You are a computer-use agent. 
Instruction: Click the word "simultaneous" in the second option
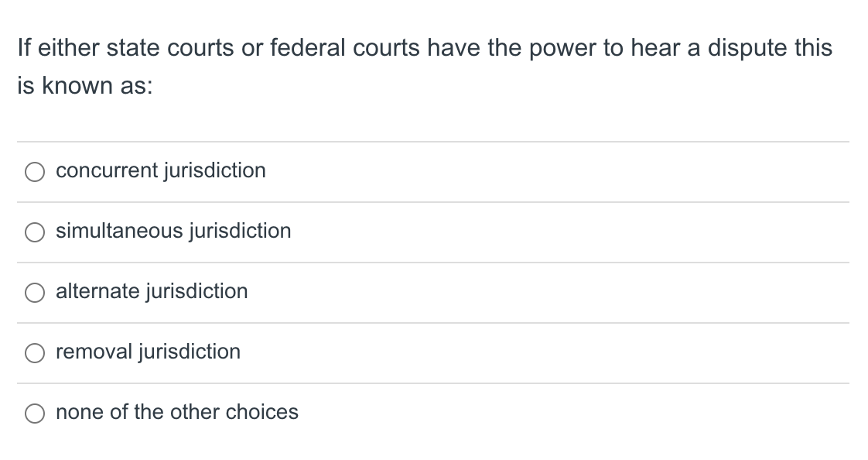(x=120, y=231)
